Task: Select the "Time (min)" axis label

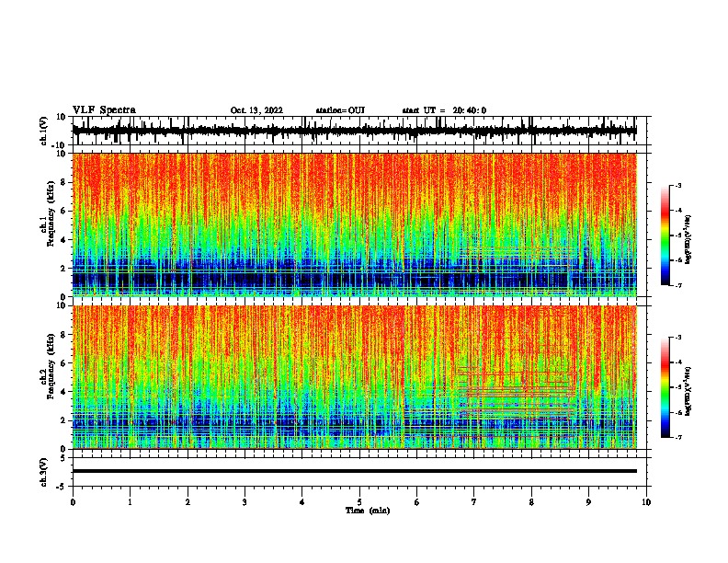Action: (x=368, y=511)
